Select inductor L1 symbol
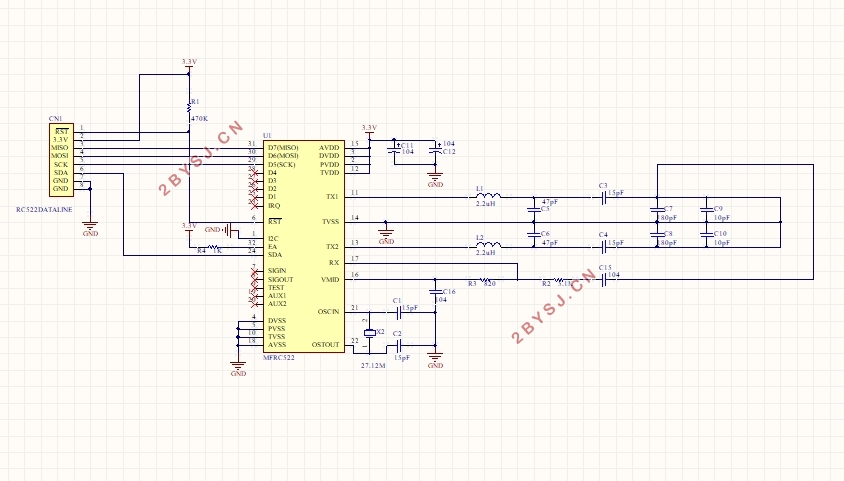 (x=488, y=196)
